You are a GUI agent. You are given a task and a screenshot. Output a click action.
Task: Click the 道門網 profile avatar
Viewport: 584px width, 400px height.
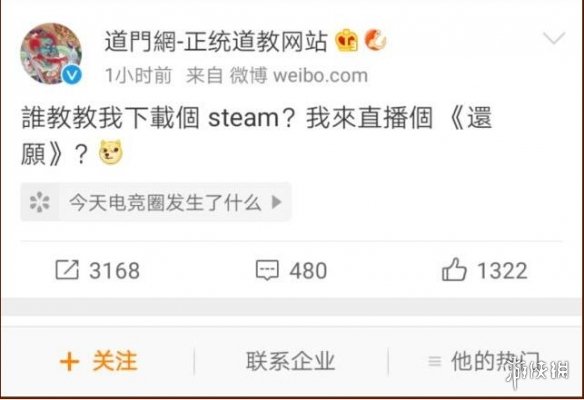pos(51,54)
